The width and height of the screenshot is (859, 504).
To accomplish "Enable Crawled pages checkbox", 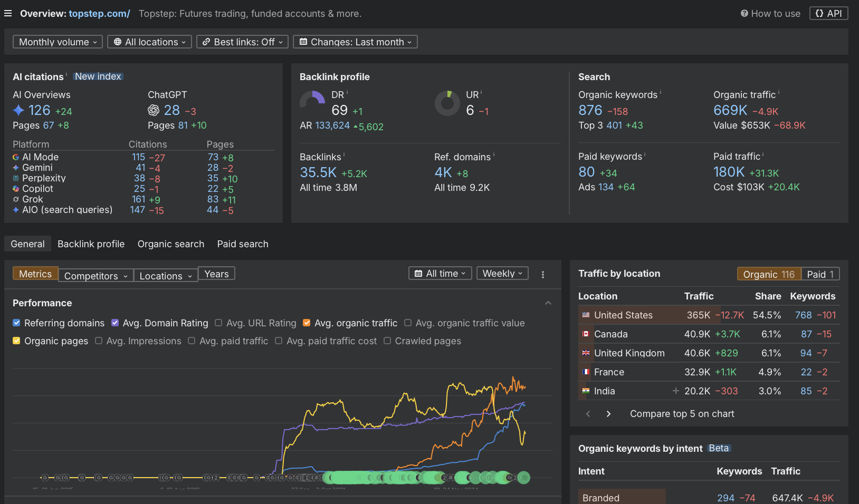I will point(387,341).
